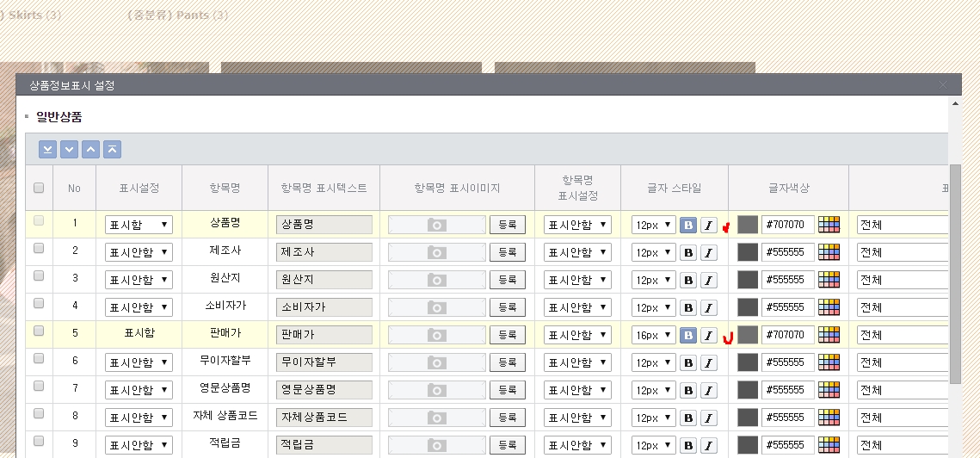Open 표시설정 dropdown for 상품명 row
This screenshot has height=458, width=980.
click(x=139, y=225)
